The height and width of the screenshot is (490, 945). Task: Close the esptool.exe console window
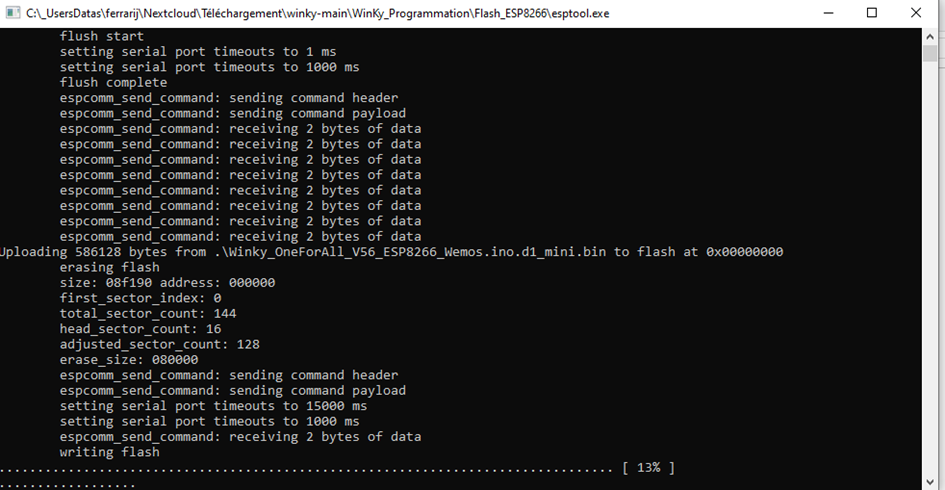916,13
